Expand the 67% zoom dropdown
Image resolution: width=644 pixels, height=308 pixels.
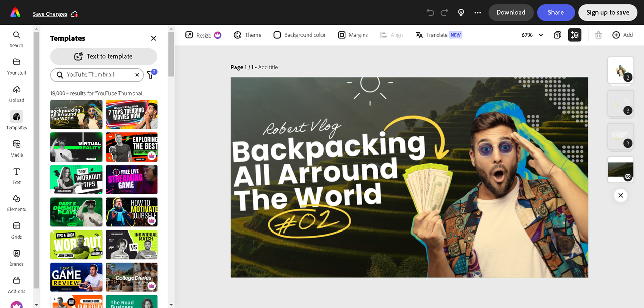tap(532, 35)
